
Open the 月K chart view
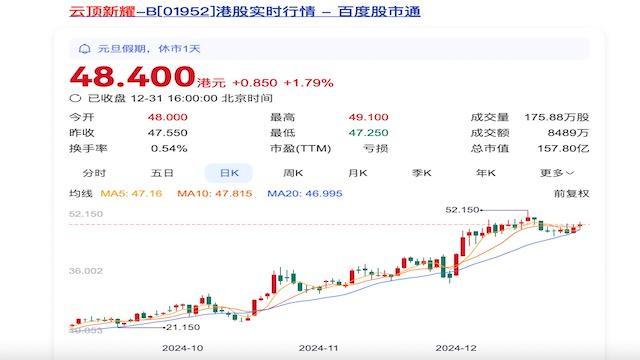pyautogui.click(x=358, y=173)
